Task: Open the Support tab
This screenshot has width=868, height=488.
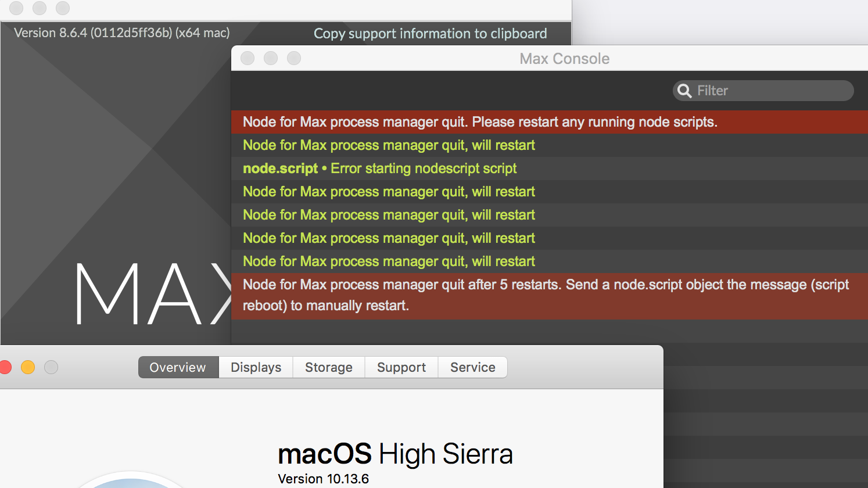Action: [x=401, y=367]
